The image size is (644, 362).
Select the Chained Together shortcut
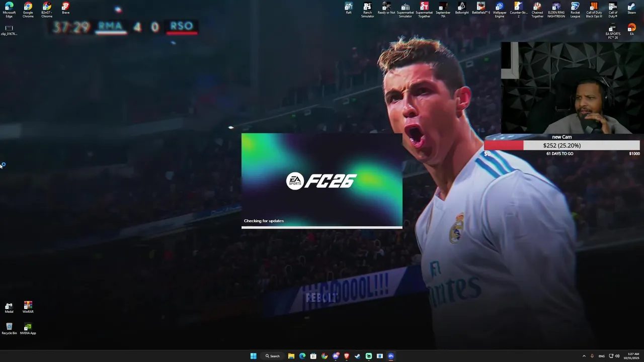[x=537, y=10]
